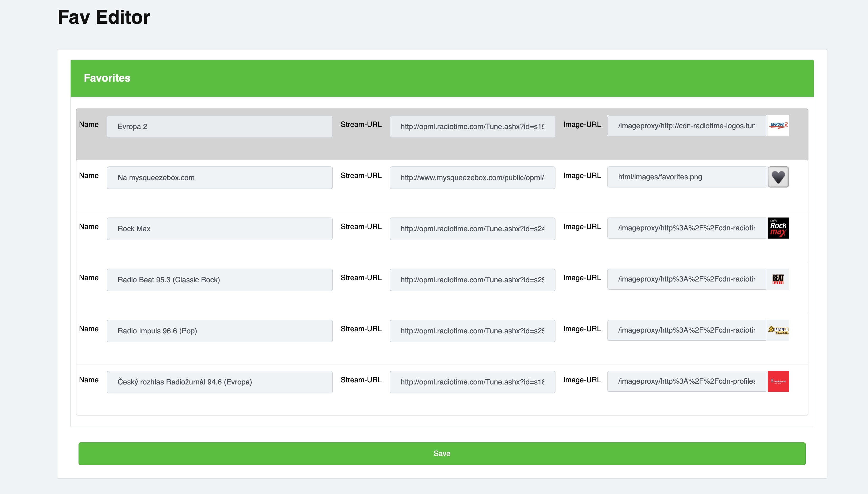This screenshot has width=868, height=494.
Task: Click the Rock Max Stream-URL field
Action: click(x=472, y=229)
